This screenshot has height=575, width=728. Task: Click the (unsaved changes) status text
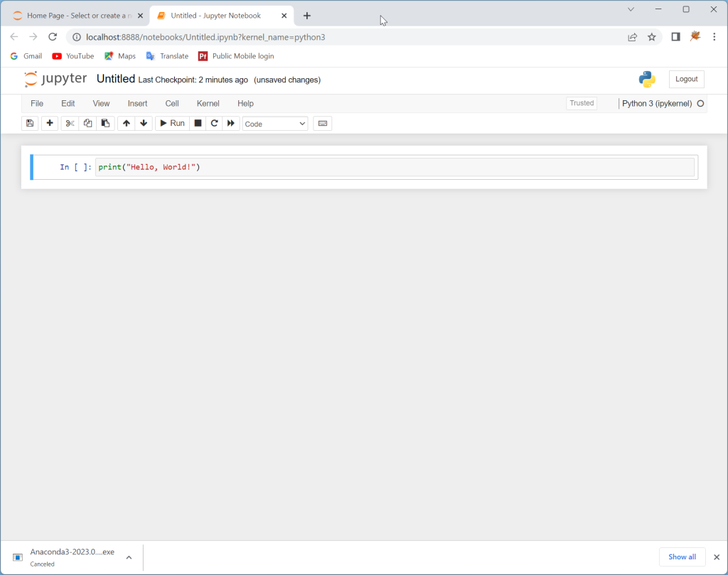tap(287, 80)
